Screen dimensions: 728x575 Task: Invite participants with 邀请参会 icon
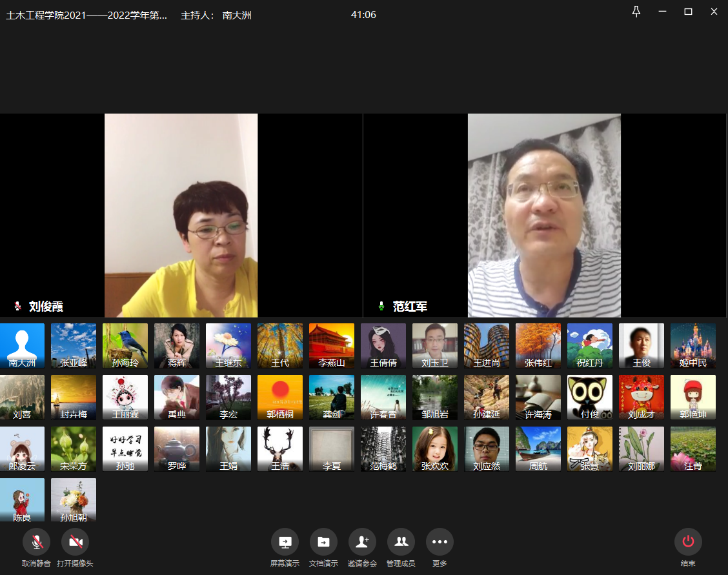(x=362, y=542)
